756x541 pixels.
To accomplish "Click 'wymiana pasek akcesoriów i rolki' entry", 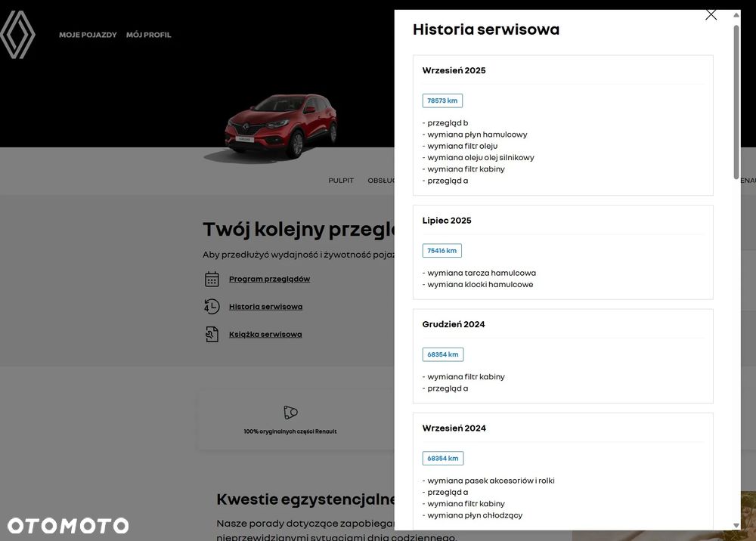I will coord(488,481).
